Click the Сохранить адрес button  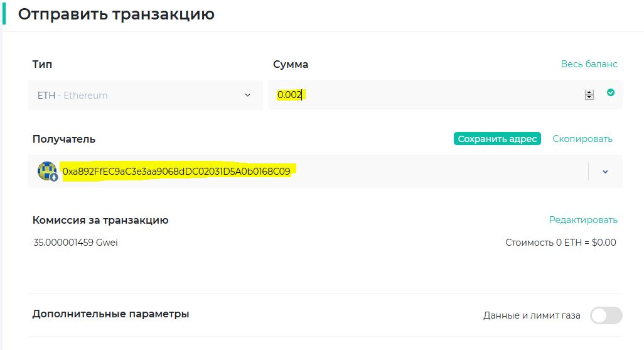496,139
